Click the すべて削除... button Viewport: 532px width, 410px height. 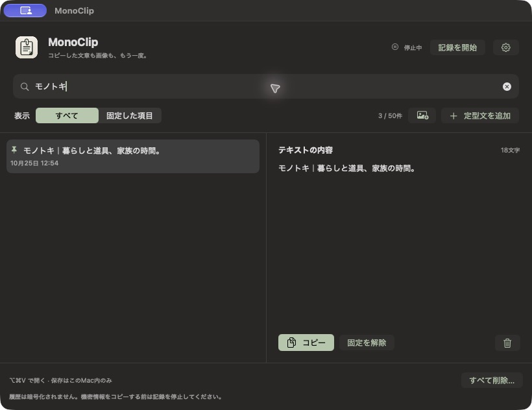click(492, 381)
